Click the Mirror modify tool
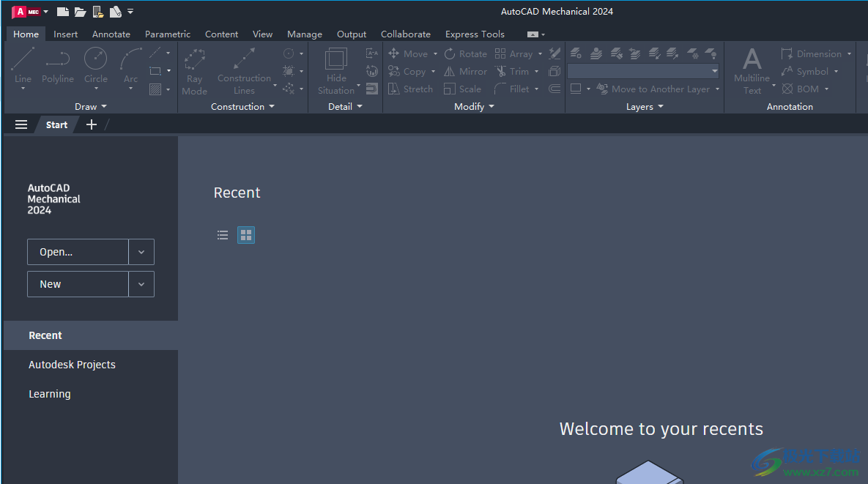 click(x=465, y=71)
